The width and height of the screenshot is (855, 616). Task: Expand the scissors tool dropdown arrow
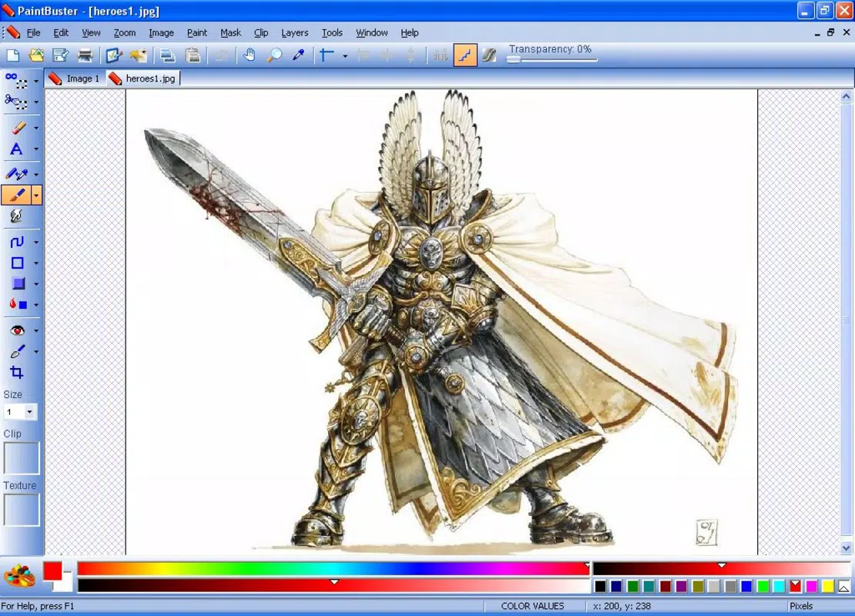36,102
